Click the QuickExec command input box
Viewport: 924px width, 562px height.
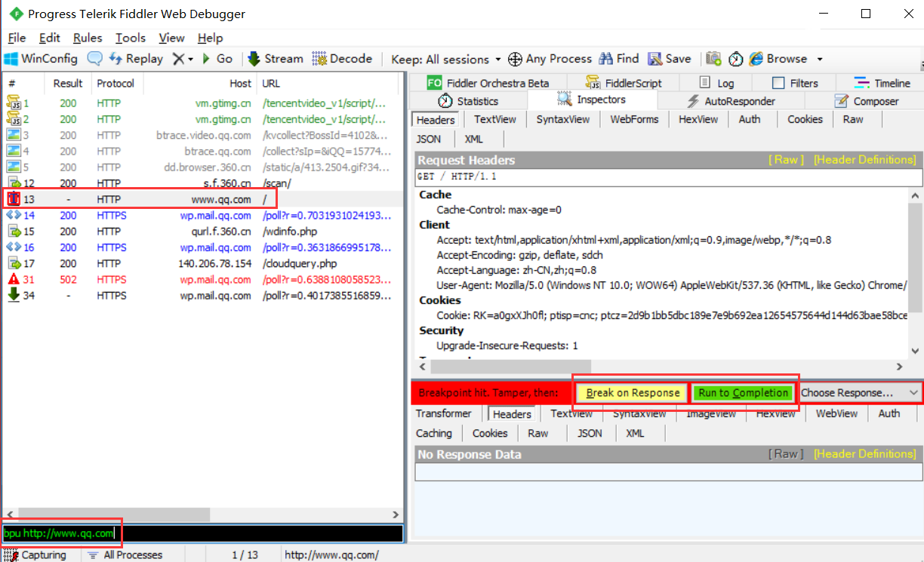tap(202, 533)
